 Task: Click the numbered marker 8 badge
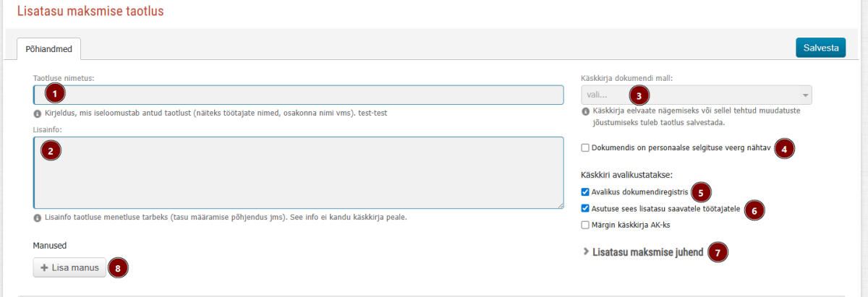pos(118,267)
